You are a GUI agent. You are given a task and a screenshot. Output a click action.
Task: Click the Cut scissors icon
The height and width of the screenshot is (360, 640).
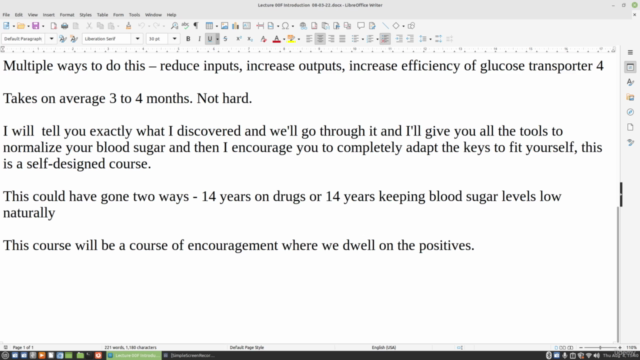89,26
